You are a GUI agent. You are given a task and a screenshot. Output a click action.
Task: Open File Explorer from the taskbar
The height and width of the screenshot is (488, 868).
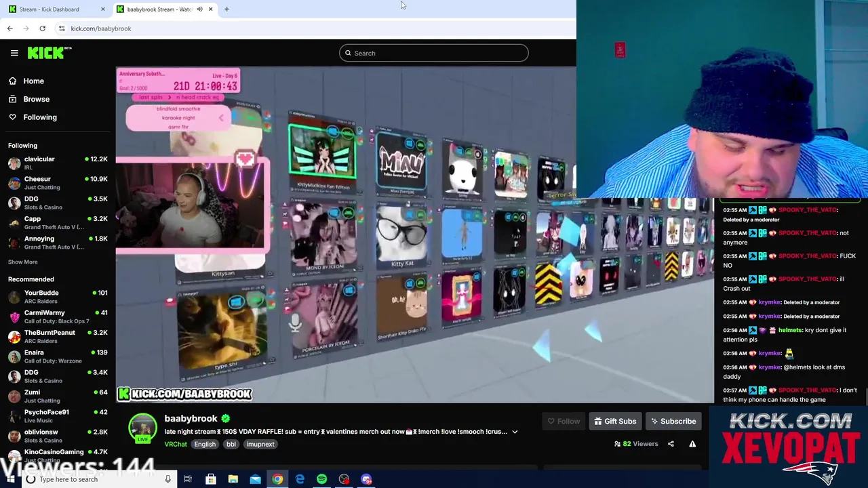click(x=233, y=479)
